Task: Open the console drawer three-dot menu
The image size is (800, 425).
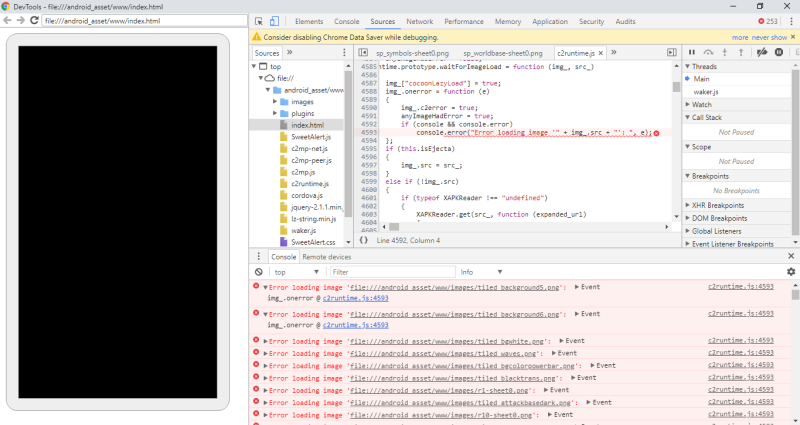Action: click(259, 256)
